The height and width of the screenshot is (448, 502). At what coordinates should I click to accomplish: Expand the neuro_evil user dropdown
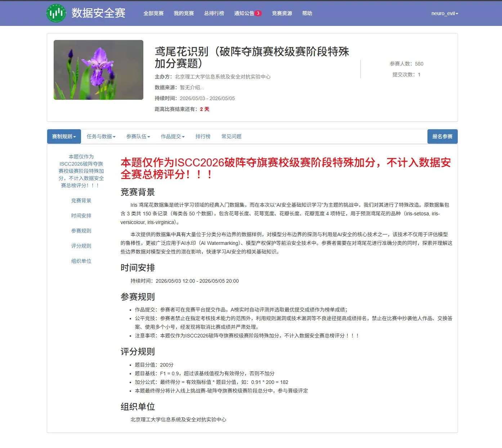(445, 13)
